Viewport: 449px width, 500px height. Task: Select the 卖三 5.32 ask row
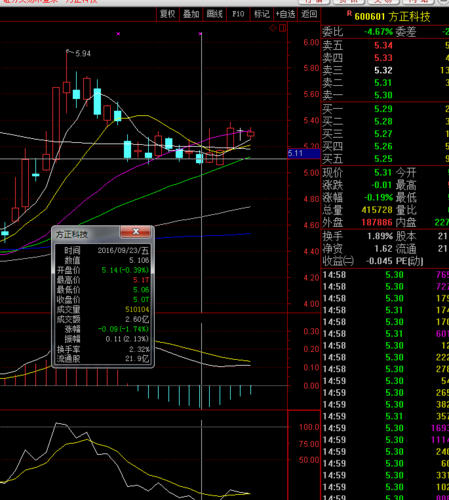click(385, 70)
